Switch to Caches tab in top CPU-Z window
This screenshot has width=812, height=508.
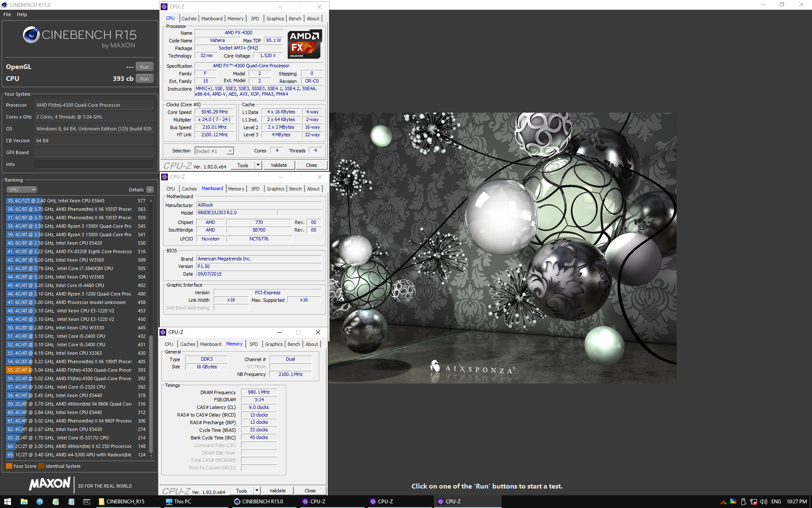[x=189, y=19]
